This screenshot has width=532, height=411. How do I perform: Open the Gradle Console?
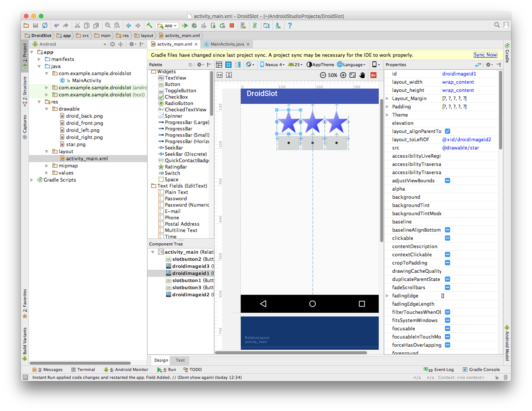(481, 370)
